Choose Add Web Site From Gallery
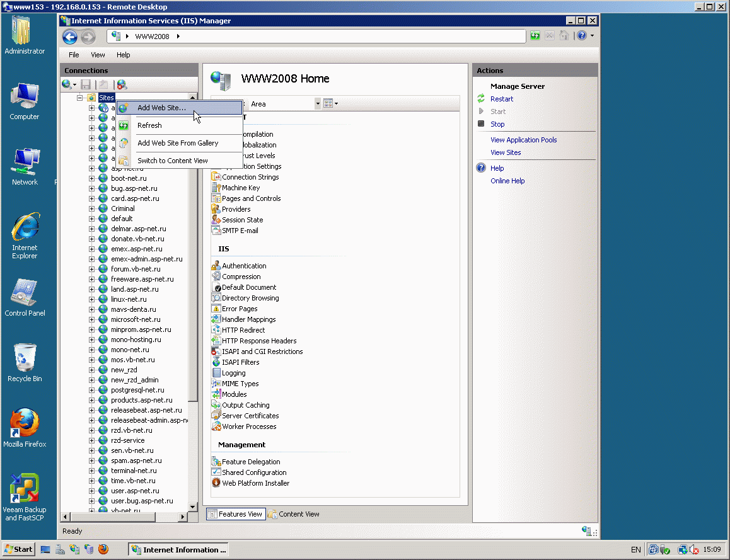730x560 pixels. tap(179, 143)
